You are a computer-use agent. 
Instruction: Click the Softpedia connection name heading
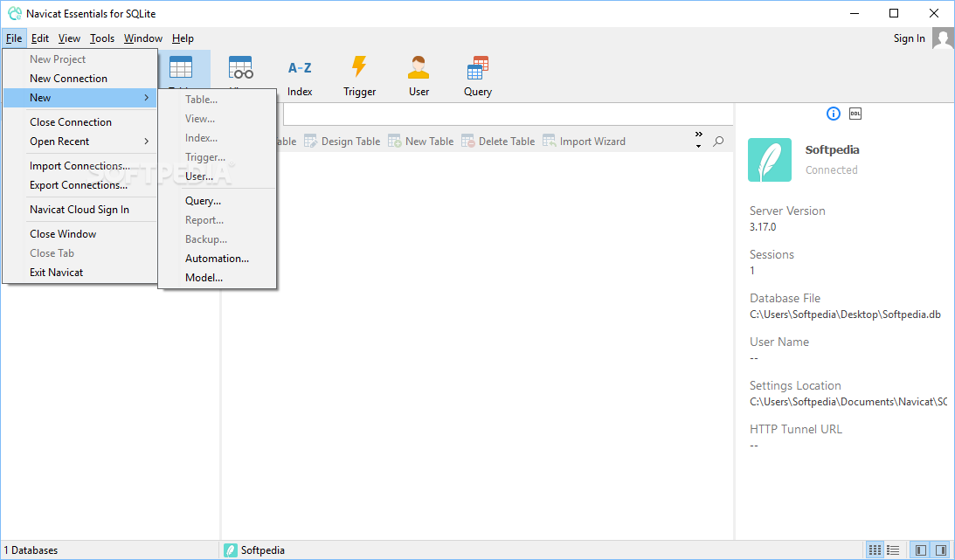click(x=832, y=149)
